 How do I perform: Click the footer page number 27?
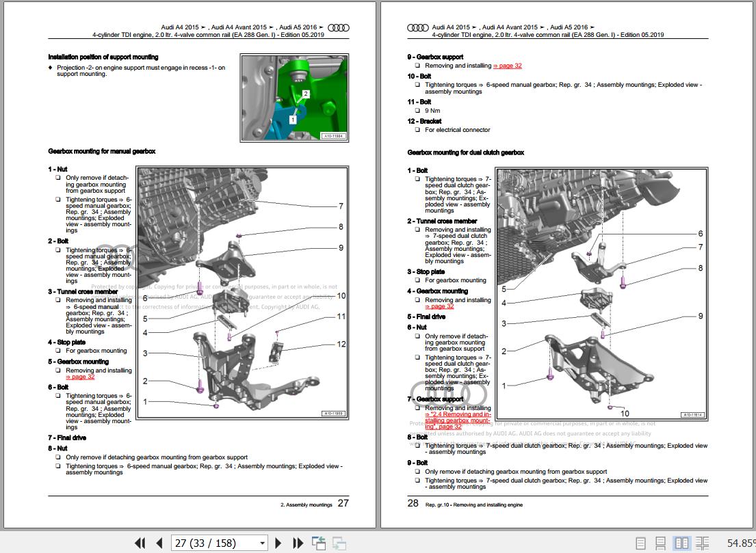(x=343, y=503)
